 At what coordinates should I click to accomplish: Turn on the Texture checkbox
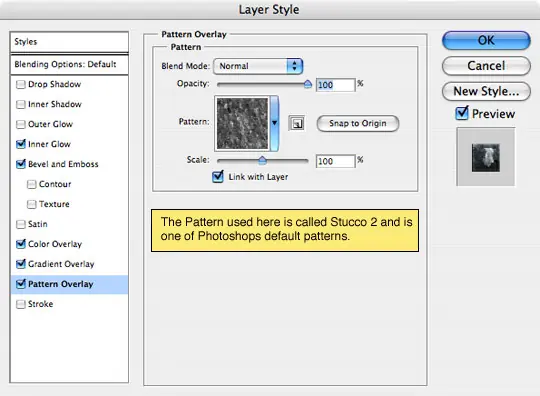(31, 204)
